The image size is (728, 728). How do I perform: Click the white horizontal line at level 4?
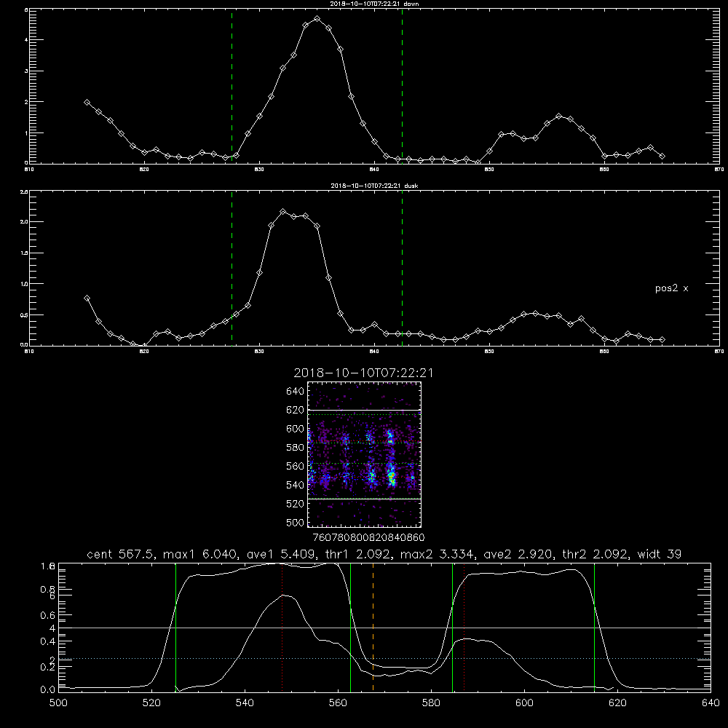384,628
